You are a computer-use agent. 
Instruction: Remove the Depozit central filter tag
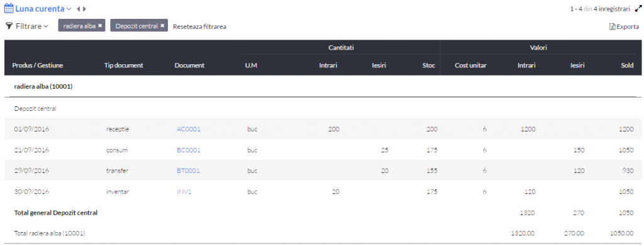162,25
